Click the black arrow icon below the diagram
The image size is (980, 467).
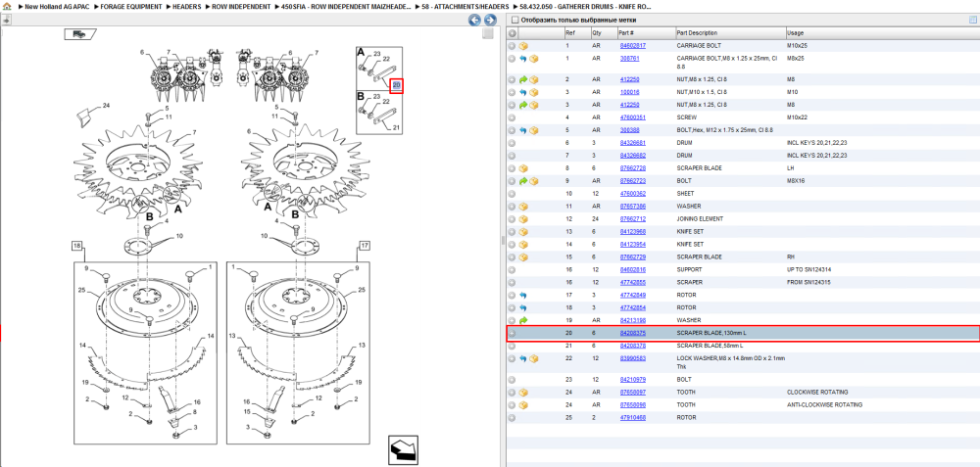pyautogui.click(x=403, y=449)
